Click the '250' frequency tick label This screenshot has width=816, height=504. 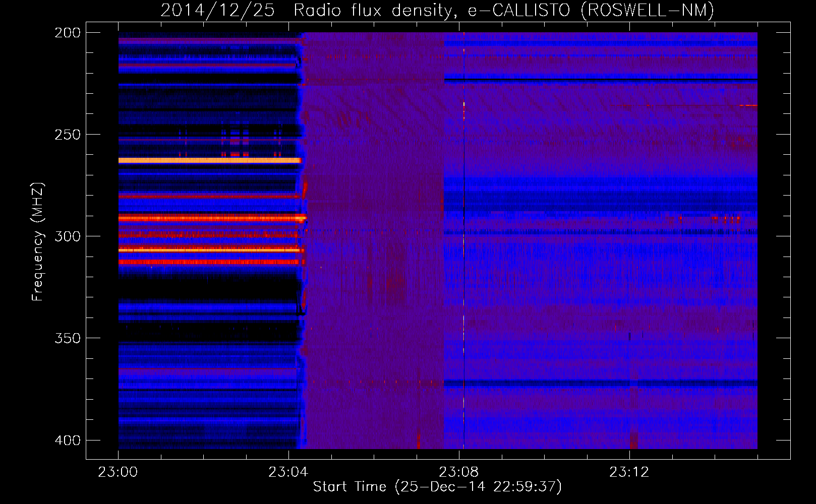click(x=68, y=135)
